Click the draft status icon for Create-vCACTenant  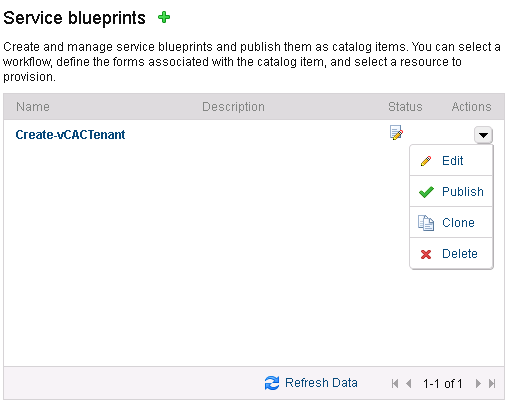click(x=396, y=133)
